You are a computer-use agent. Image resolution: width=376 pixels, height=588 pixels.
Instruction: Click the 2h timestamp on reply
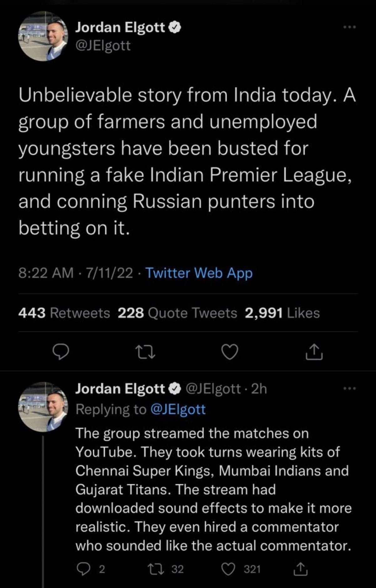(259, 389)
